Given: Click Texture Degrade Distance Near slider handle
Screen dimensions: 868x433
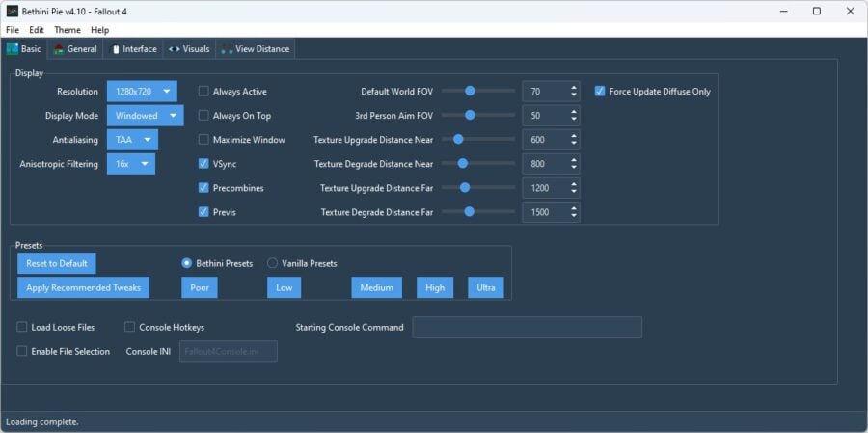Looking at the screenshot, I should point(463,163).
